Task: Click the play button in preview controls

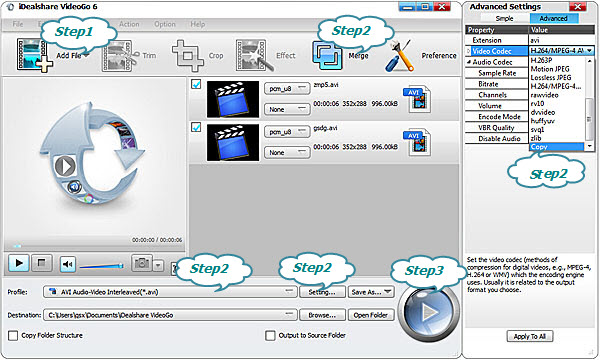Action: point(18,263)
